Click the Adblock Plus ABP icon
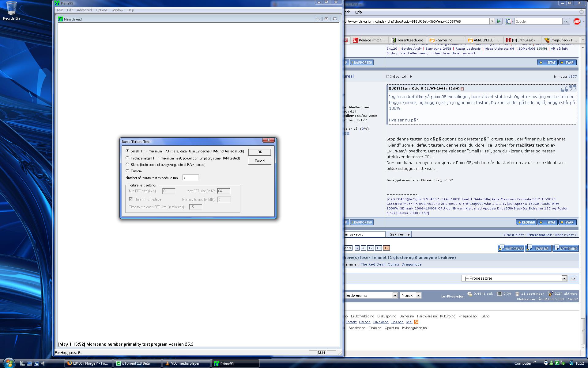The width and height of the screenshot is (588, 368). click(577, 21)
